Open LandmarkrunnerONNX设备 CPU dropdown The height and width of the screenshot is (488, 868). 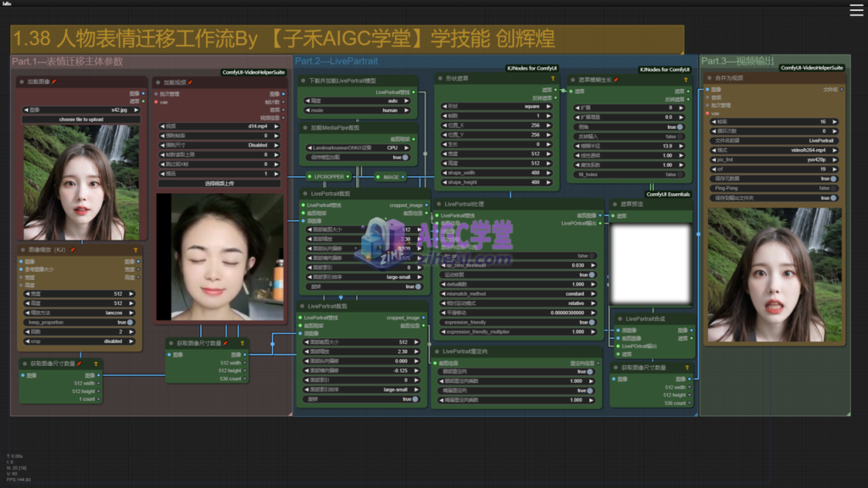(358, 148)
